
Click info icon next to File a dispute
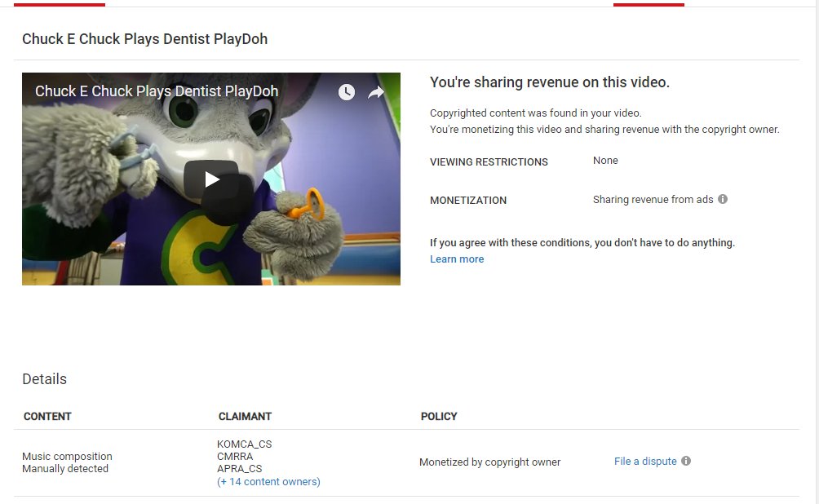pyautogui.click(x=686, y=461)
